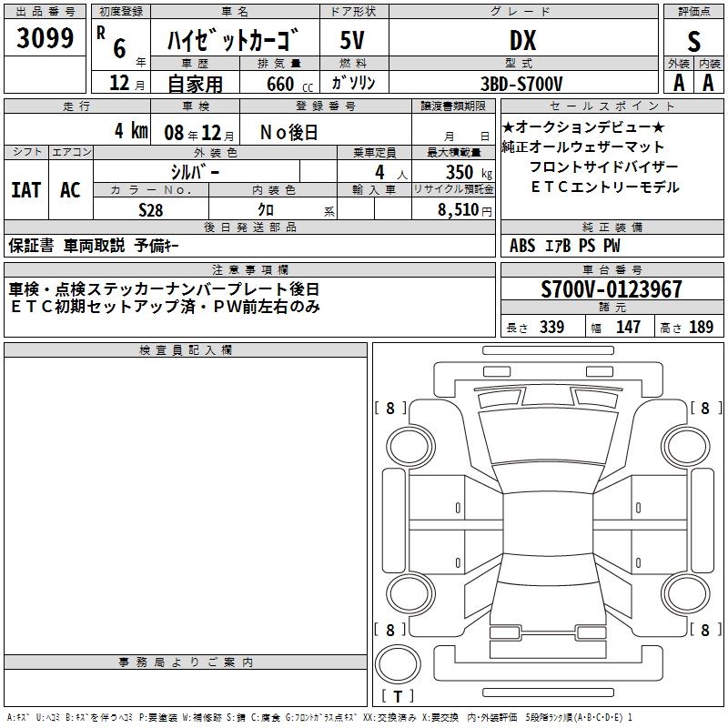The image size is (728, 728).
Task: Select the sales point "フロントサイドバイザー"
Action: 603,167
